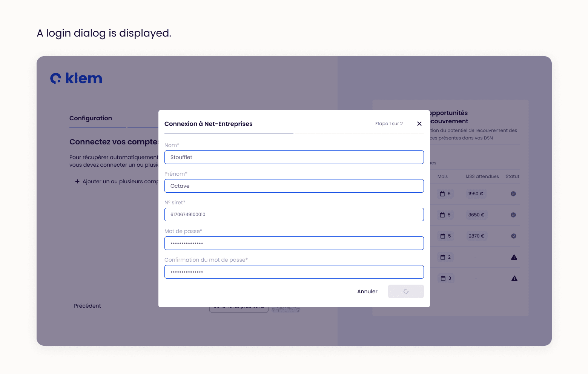Click the Nom field containing Stoufflet
This screenshot has width=588, height=374.
pos(294,157)
